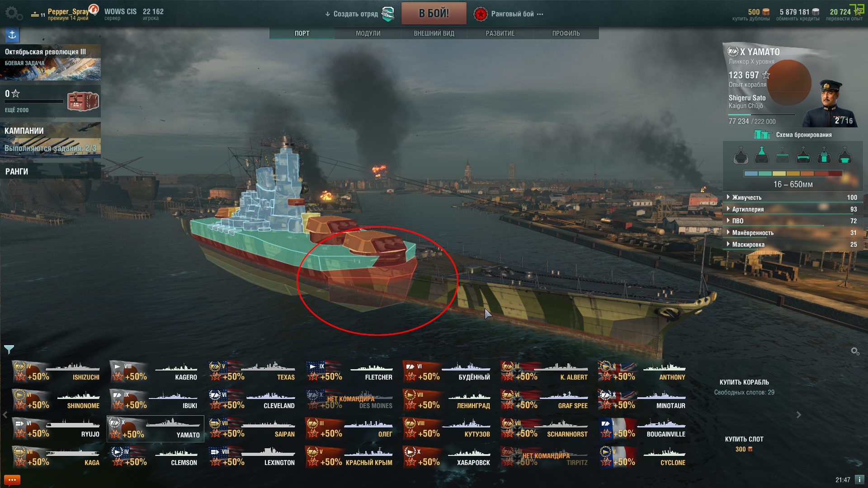Click the anchor port icon

pyautogui.click(x=12, y=35)
